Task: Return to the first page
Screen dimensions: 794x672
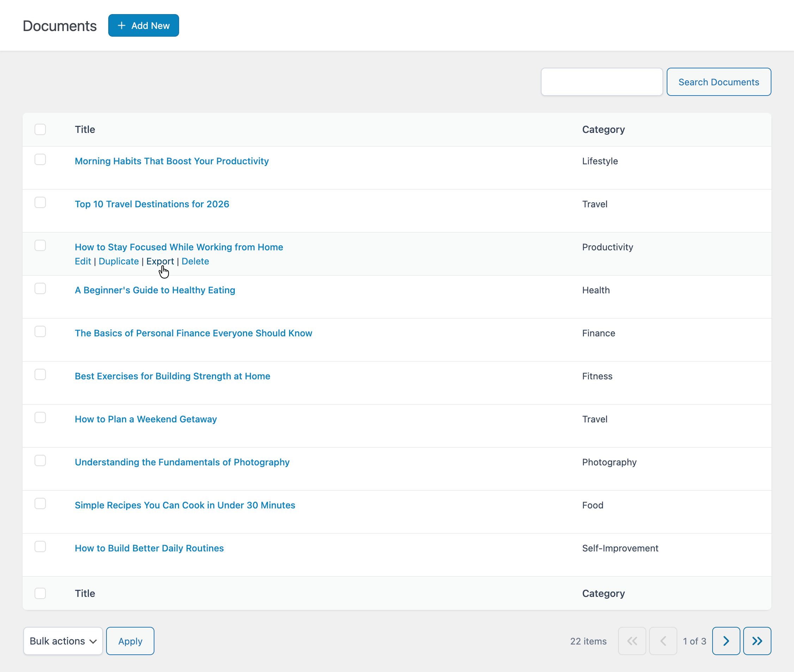Action: pos(632,641)
